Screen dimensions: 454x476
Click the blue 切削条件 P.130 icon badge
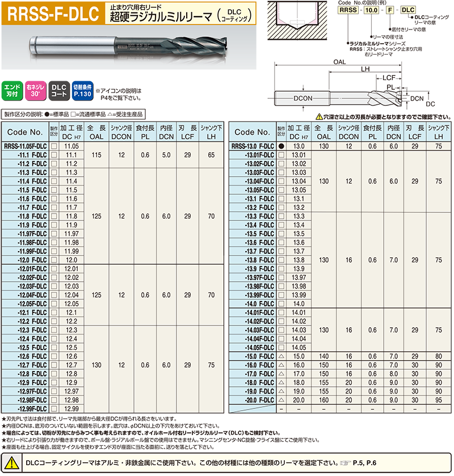[82, 91]
